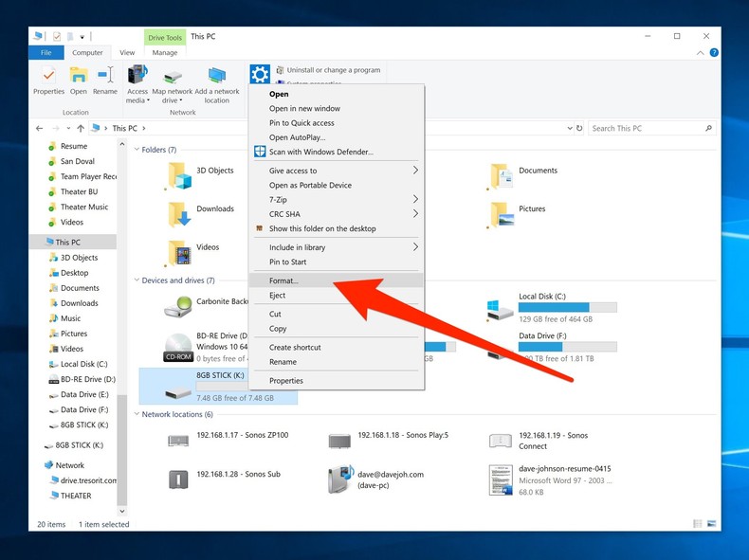The width and height of the screenshot is (749, 560).
Task: Click Local Disk (C:) capacity bar
Action: pyautogui.click(x=567, y=308)
